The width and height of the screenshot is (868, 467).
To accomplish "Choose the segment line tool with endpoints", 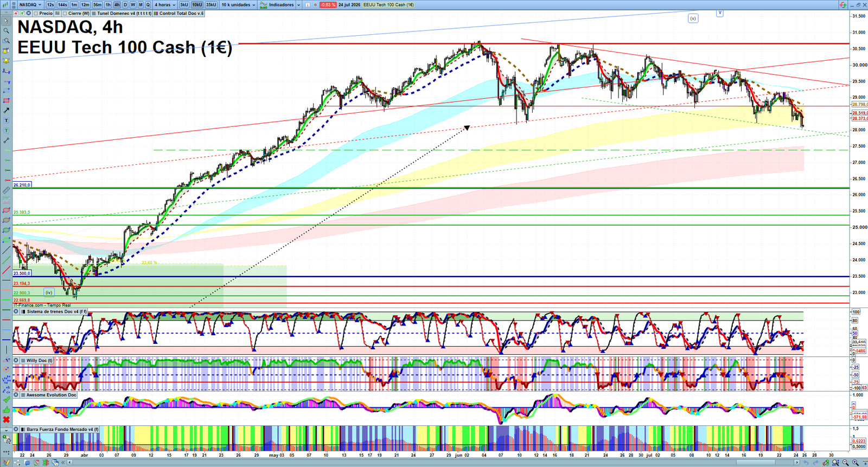I will coord(7,140).
